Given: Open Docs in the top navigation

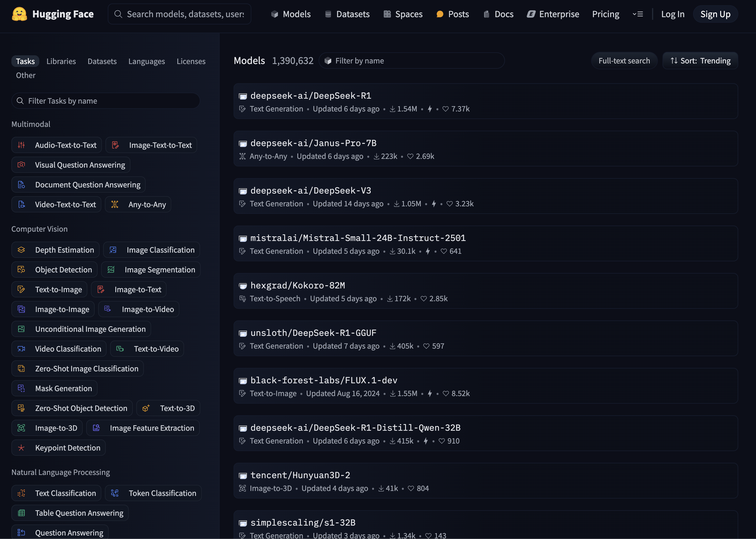Looking at the screenshot, I should point(498,14).
